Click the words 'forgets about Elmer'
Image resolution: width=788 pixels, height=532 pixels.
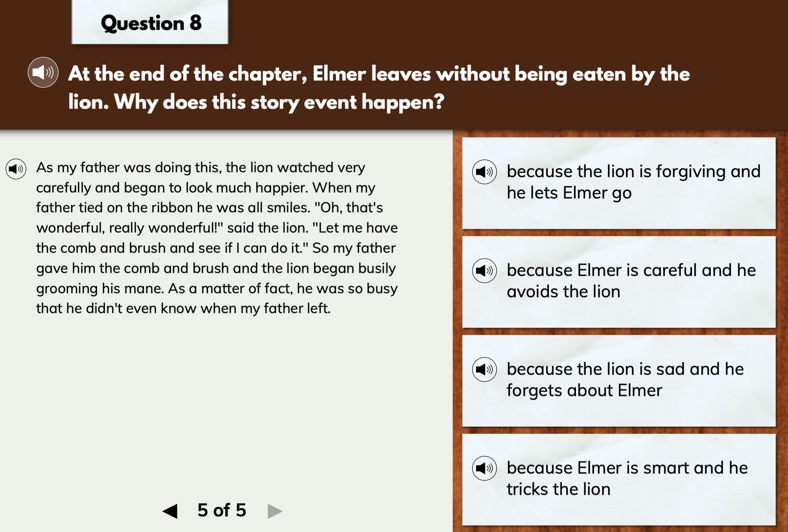[584, 391]
